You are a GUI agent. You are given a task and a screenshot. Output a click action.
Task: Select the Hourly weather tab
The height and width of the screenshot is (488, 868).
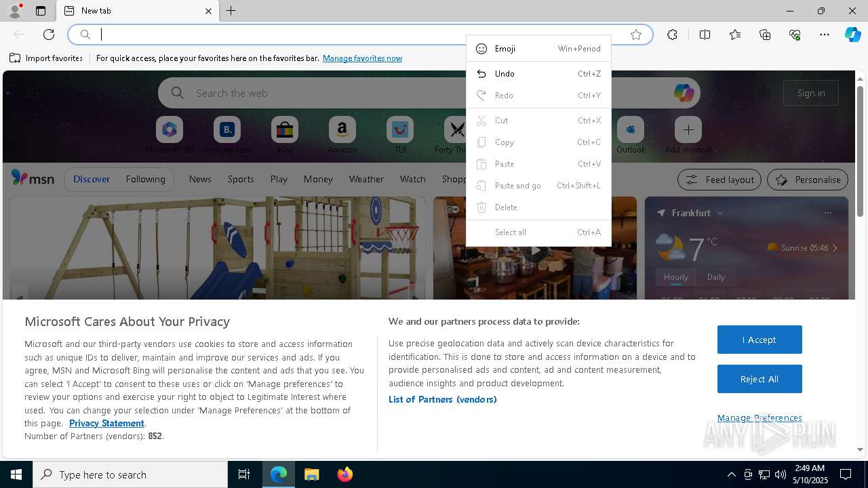click(676, 277)
